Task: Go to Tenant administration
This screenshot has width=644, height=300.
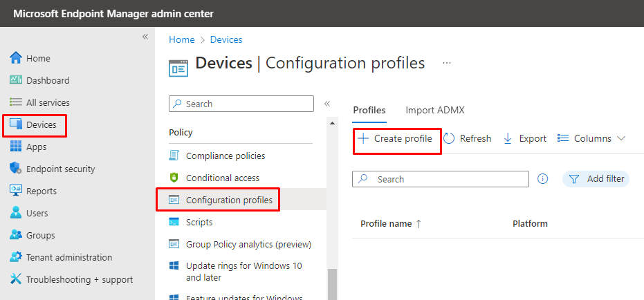Action: [68, 258]
